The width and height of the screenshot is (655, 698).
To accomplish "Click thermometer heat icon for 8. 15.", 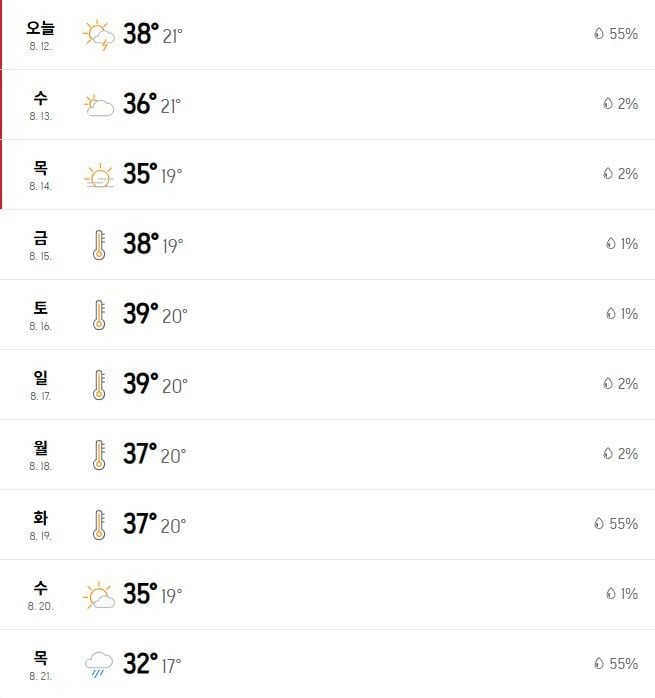I will [x=99, y=245].
